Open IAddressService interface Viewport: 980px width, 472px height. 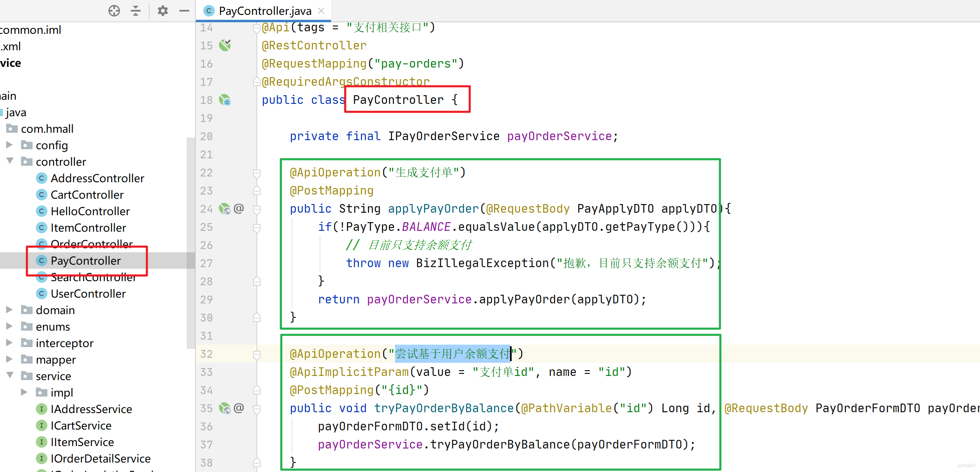coord(91,409)
